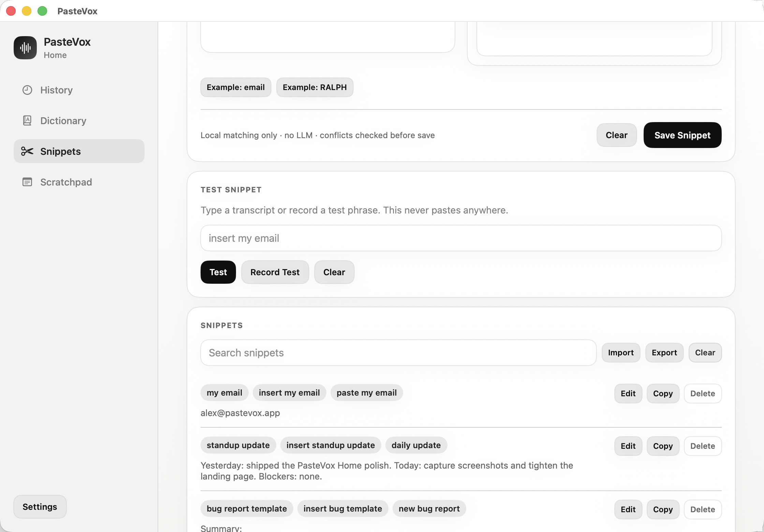The height and width of the screenshot is (532, 764).
Task: Clear the snippet editor form
Action: coord(617,135)
